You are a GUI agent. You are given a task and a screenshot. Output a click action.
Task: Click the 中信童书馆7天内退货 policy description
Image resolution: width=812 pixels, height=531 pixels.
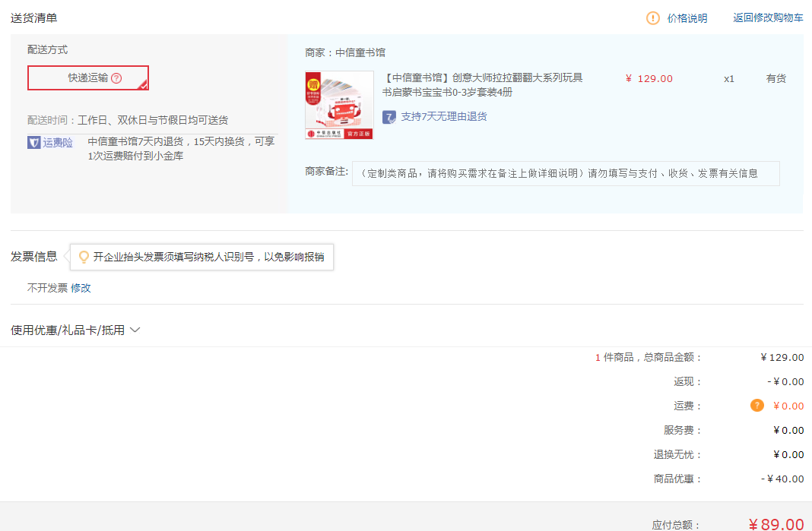pos(181,149)
